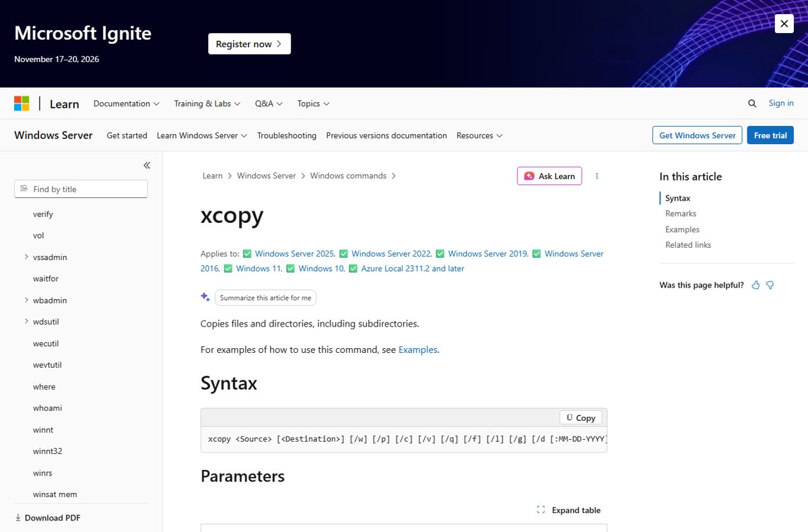
Task: Open the Documentation dropdown menu
Action: click(x=127, y=104)
